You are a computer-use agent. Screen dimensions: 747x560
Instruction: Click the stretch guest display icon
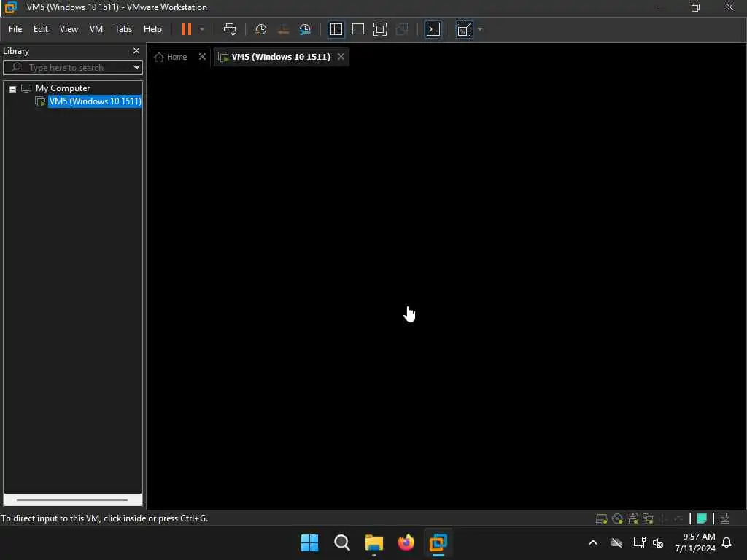pyautogui.click(x=464, y=29)
